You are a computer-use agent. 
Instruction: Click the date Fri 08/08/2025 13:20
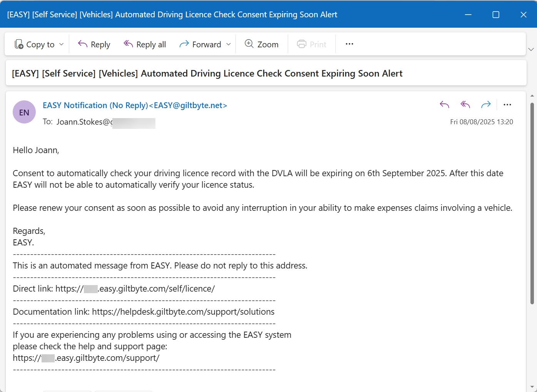(482, 122)
